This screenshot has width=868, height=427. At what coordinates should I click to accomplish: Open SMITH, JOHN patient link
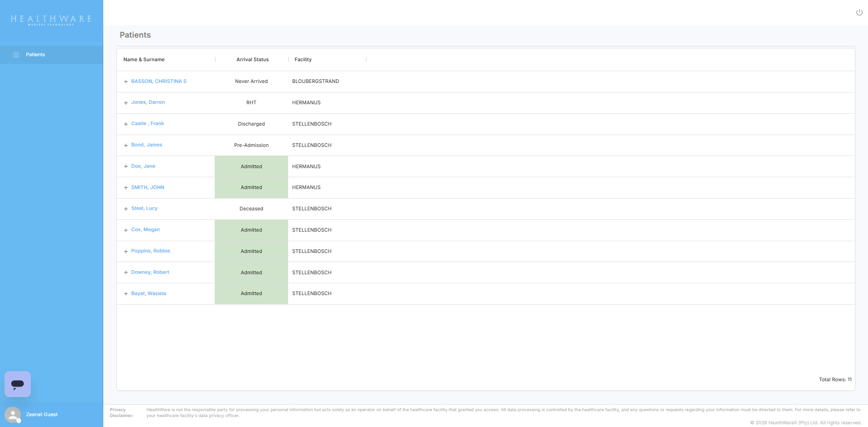tap(148, 188)
